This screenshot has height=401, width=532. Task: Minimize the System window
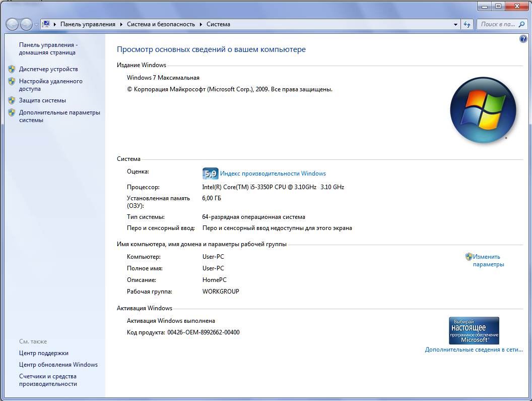click(485, 6)
